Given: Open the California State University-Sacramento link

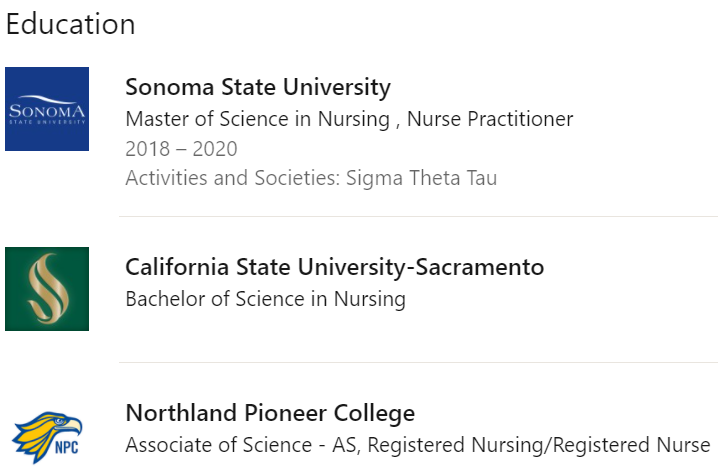Looking at the screenshot, I should (335, 267).
